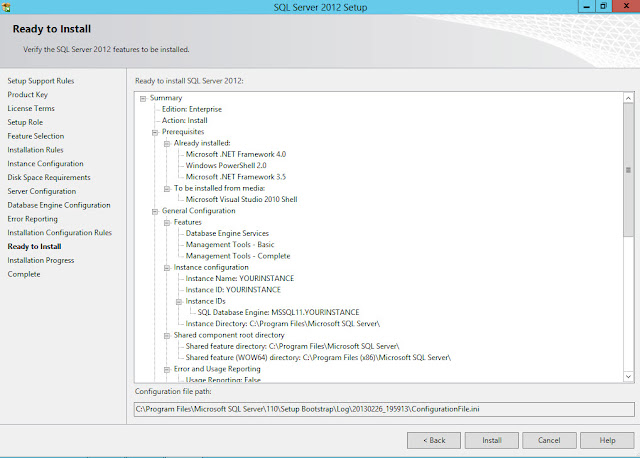The height and width of the screenshot is (458, 640).
Task: Click scrollbar up arrow in summary tree
Action: 629,98
